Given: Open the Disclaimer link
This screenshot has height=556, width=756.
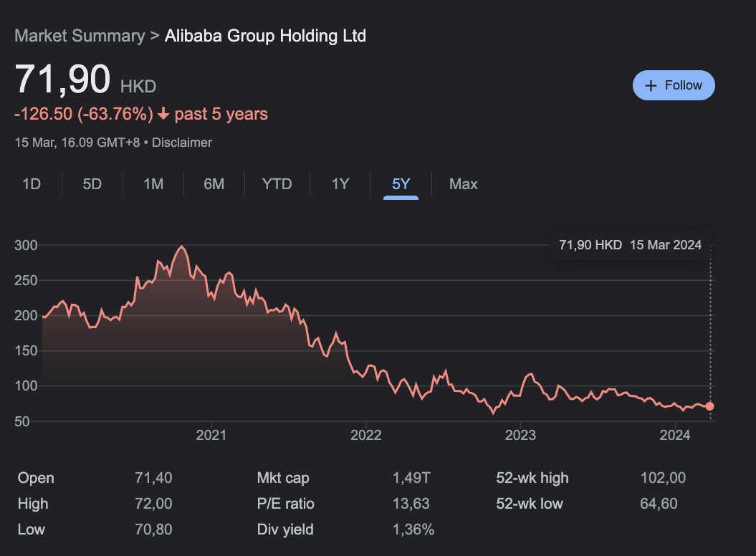Looking at the screenshot, I should (182, 143).
